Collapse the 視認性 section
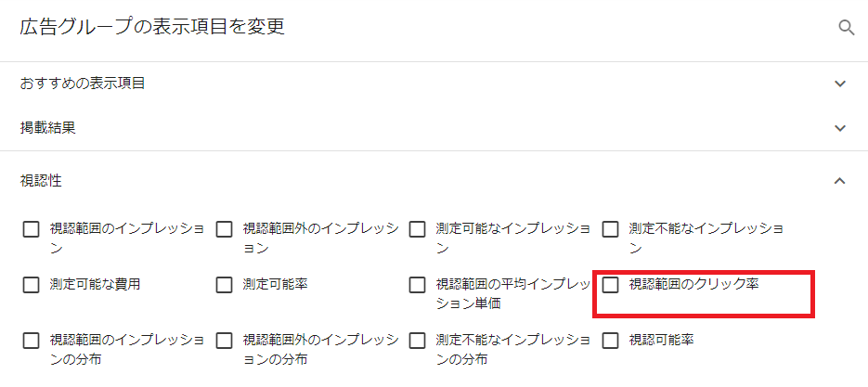 pyautogui.click(x=840, y=181)
